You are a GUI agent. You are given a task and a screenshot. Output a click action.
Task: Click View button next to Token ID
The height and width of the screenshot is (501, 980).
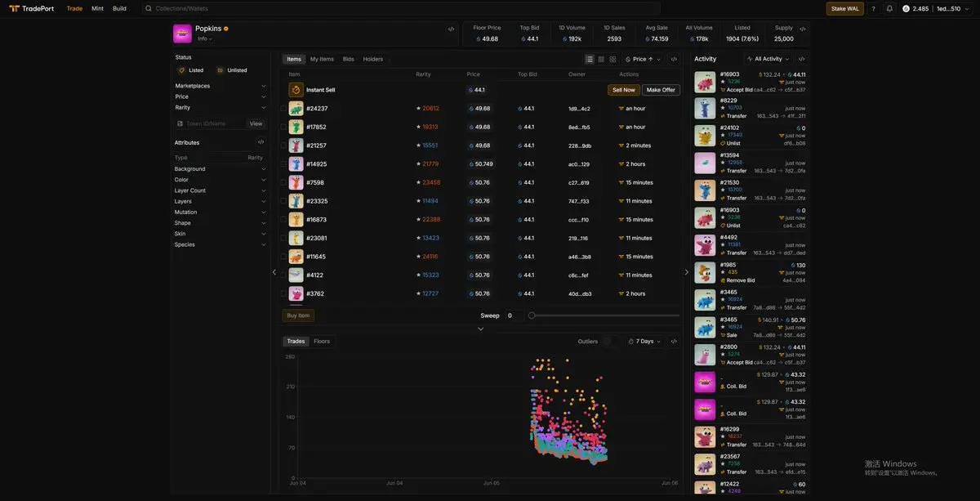pos(256,123)
